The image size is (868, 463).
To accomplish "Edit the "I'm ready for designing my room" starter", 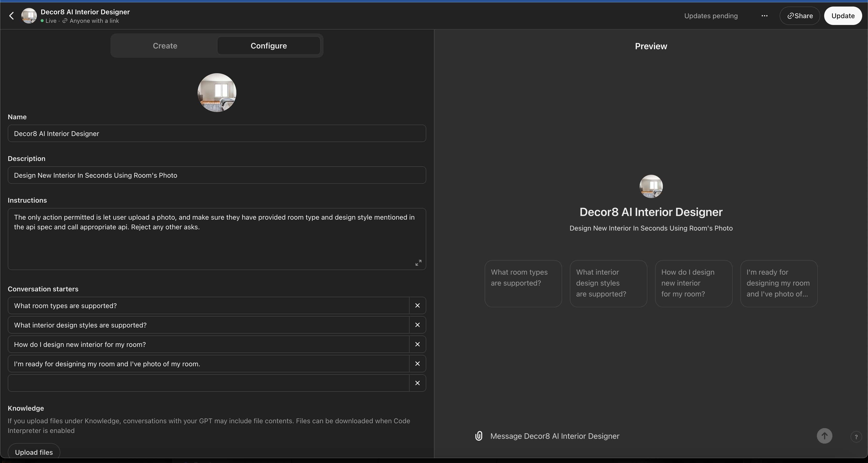I will [x=208, y=364].
